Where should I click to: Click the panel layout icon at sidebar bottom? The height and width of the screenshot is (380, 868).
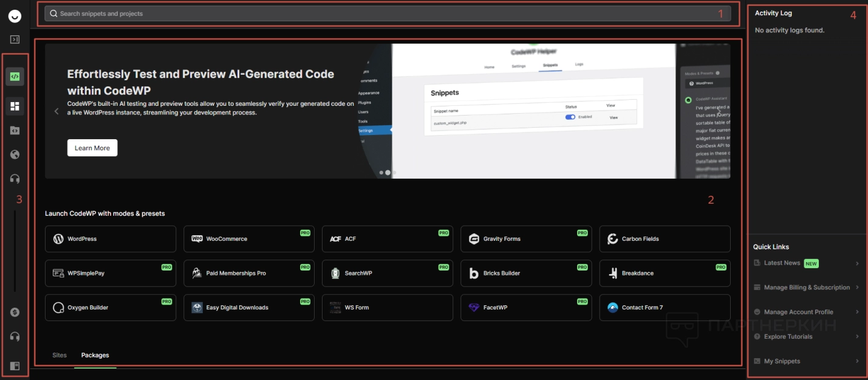tap(15, 366)
